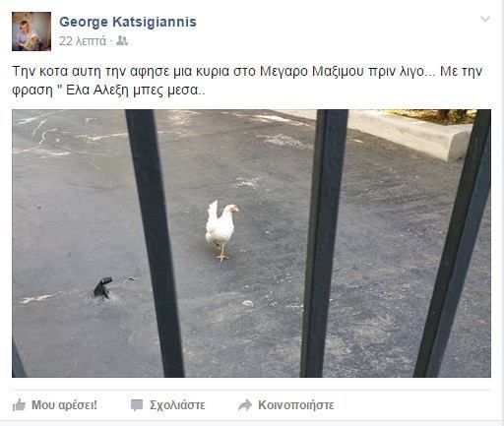The height and width of the screenshot is (426, 504).
Task: Click the middle fence bar in the photo
Action: coord(323,243)
